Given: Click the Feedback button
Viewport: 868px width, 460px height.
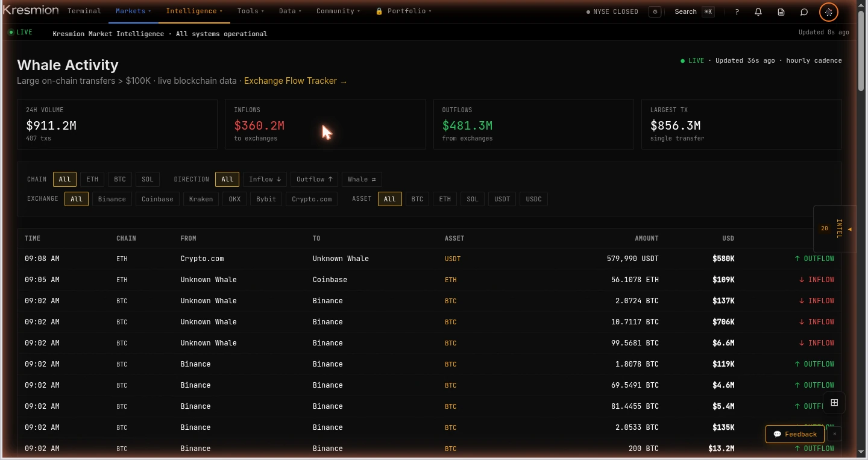Looking at the screenshot, I should point(794,434).
